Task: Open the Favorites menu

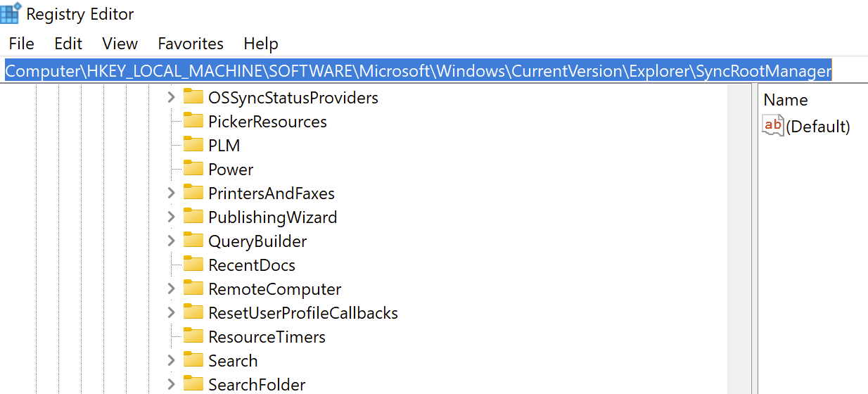Action: point(191,44)
